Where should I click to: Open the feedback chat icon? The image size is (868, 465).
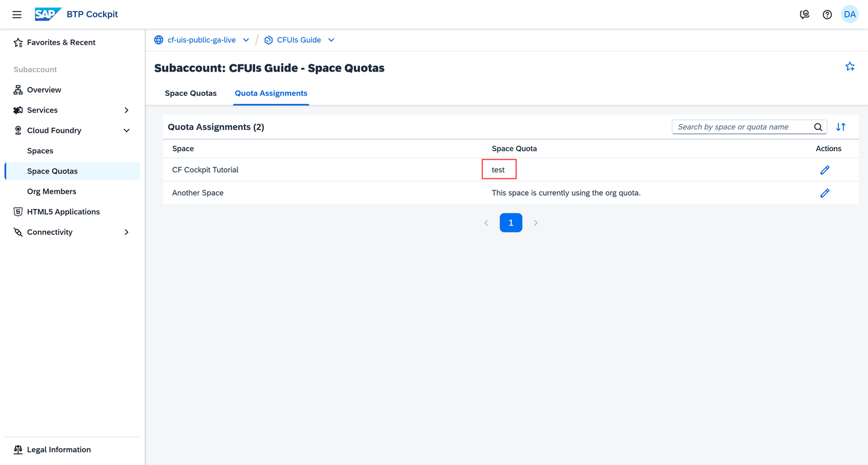(805, 14)
